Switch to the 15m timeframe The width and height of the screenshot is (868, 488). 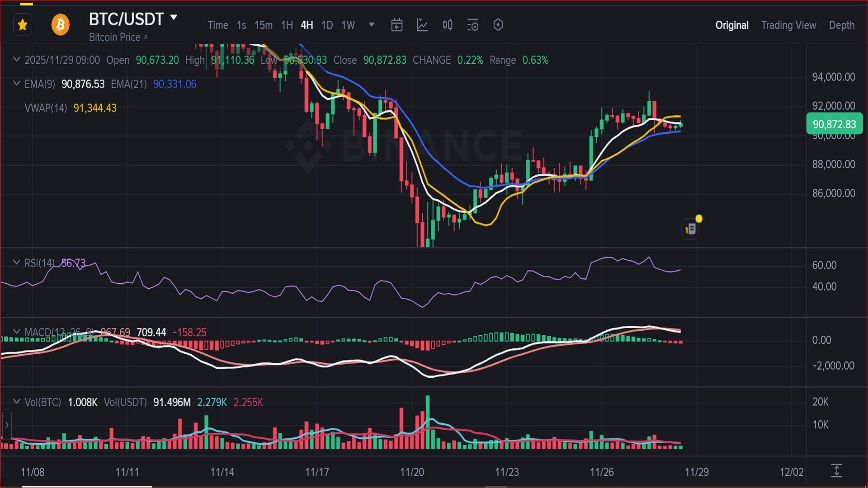coord(263,25)
